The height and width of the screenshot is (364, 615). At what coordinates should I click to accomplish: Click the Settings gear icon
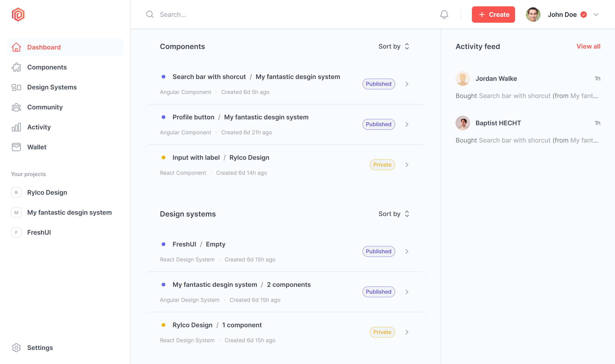16,347
